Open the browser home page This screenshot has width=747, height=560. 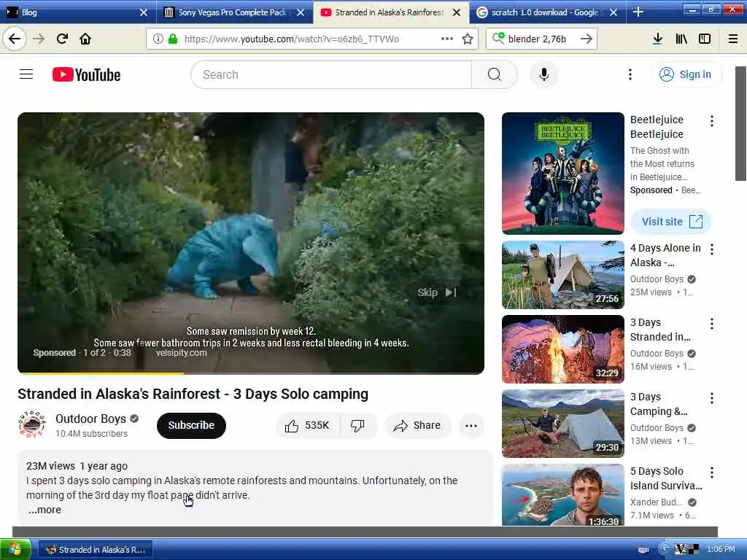point(85,39)
